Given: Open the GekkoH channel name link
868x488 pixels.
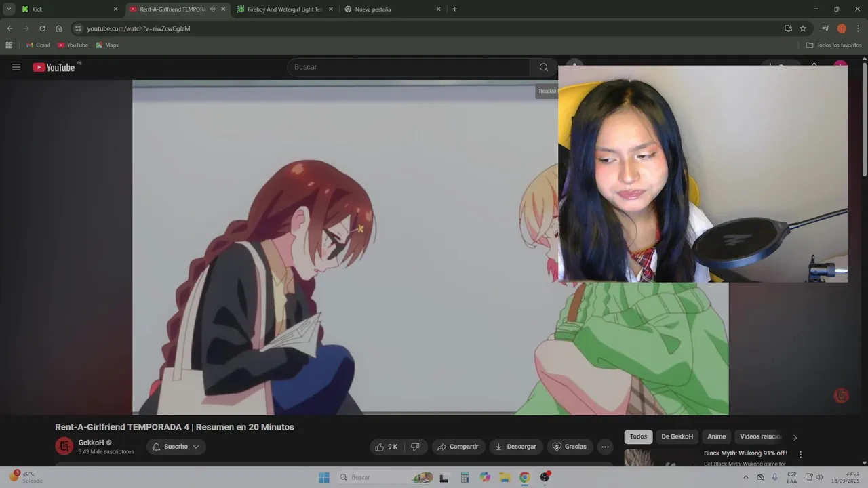Looking at the screenshot, I should (91, 443).
